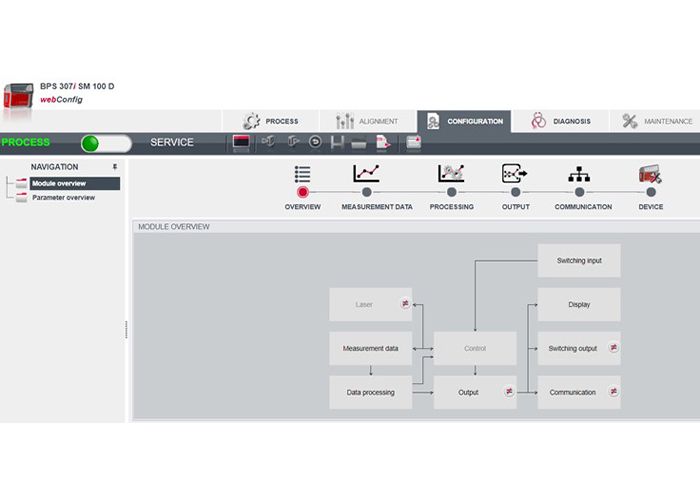Click the save toolbar icon
700x500 pixels.
tap(337, 142)
